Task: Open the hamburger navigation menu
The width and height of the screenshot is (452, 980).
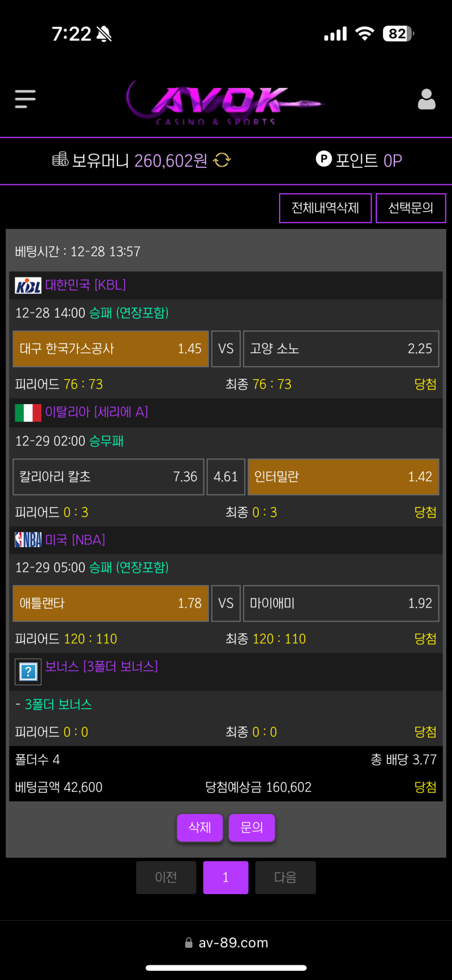Action: (25, 99)
